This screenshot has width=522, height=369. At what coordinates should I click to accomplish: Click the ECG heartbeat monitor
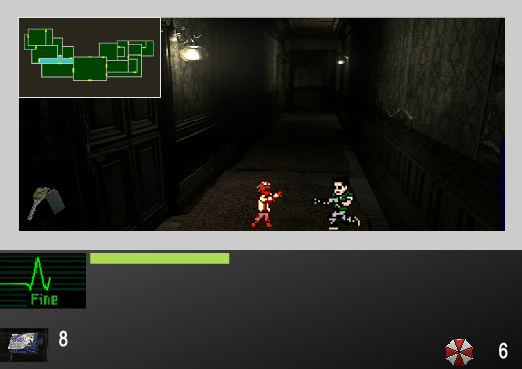tap(43, 280)
